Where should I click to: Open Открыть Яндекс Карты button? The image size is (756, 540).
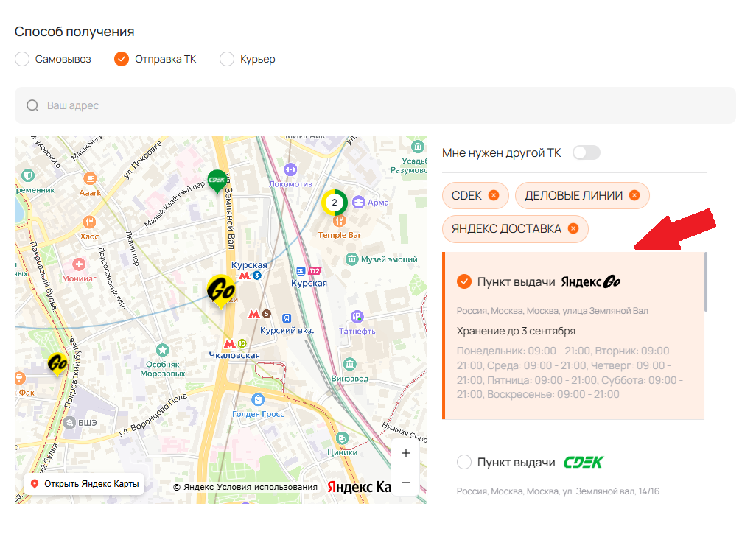tap(85, 483)
